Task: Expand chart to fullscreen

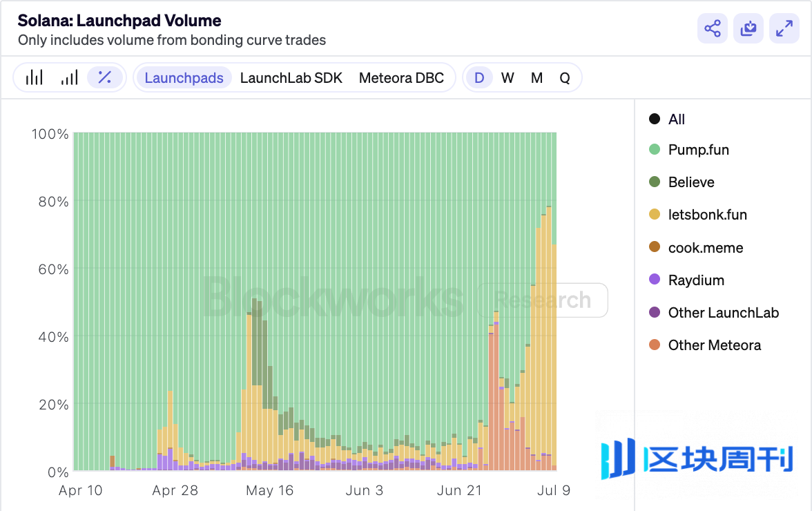Action: pos(784,28)
